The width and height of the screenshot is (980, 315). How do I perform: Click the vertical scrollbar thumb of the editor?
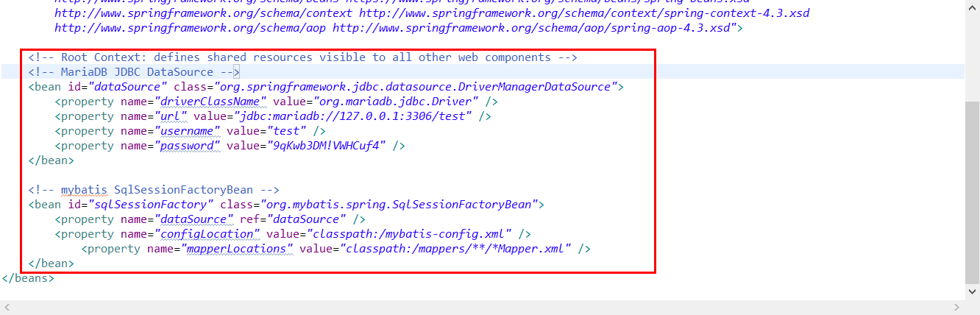pos(972,192)
